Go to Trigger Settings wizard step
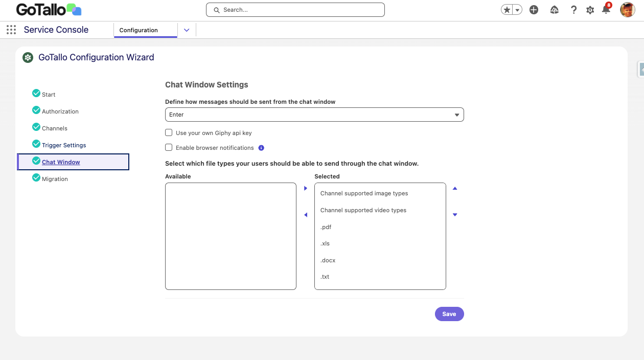Screen dimensions: 644x360 coord(64,145)
